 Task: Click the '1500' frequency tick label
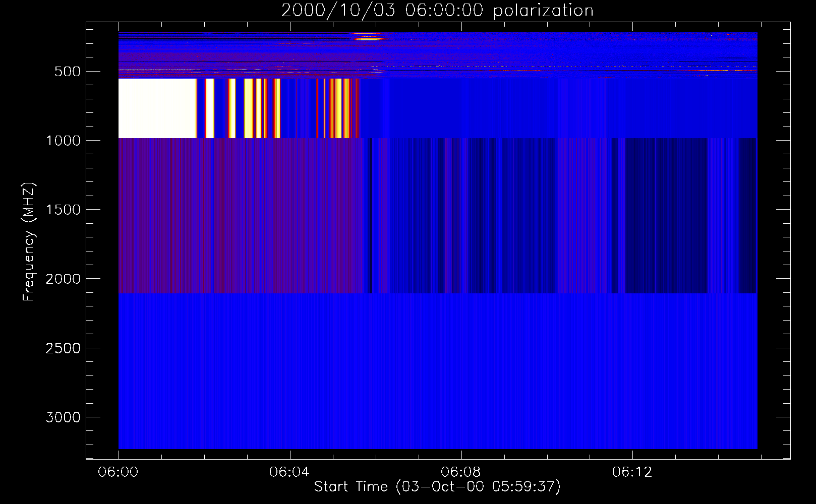pos(63,210)
